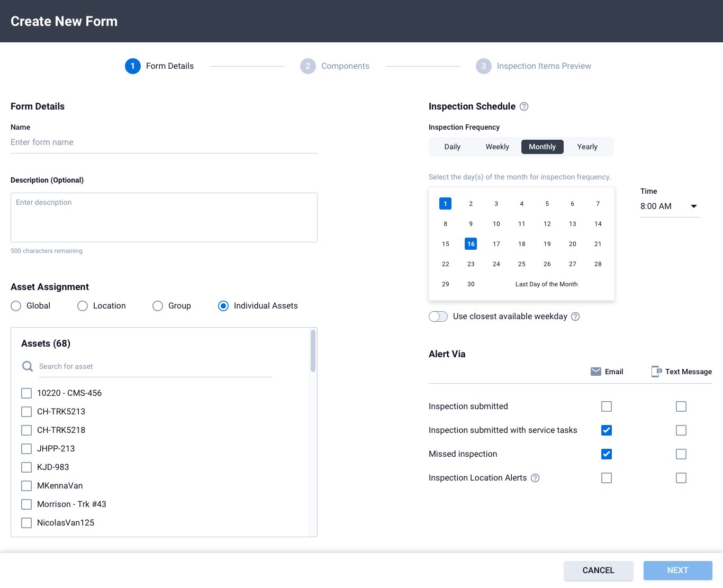Select the Global asset assignment radio button
Viewport: 723px width, 588px height.
[16, 306]
